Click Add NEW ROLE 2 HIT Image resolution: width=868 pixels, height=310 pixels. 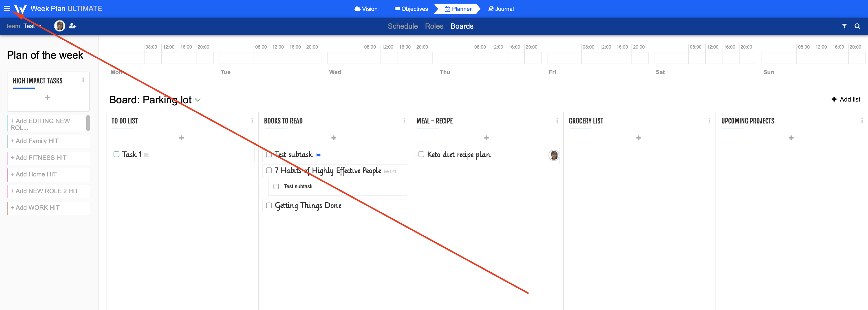coord(48,191)
